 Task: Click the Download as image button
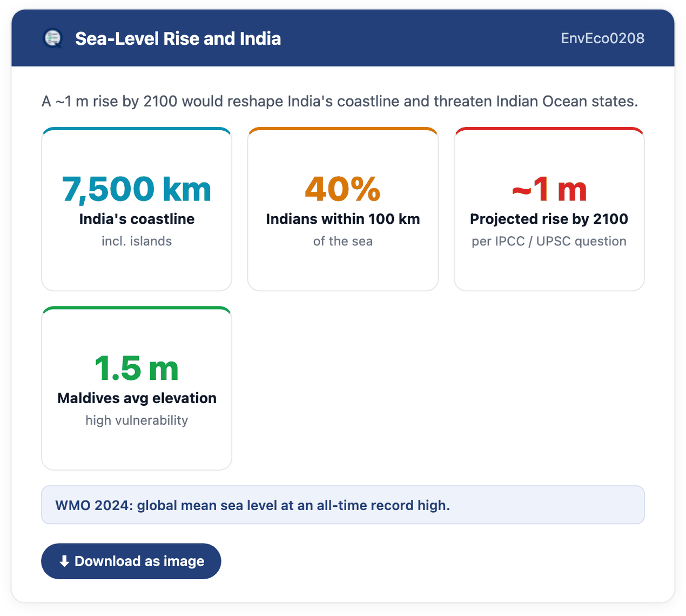131,561
